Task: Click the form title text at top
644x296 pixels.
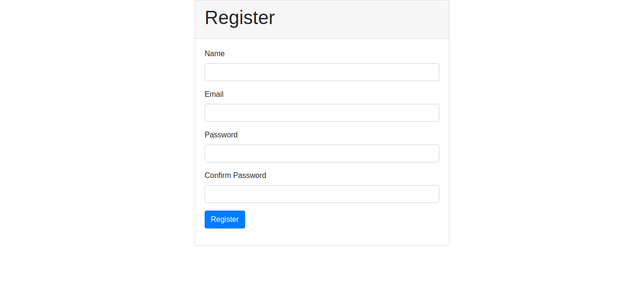Action: tap(239, 18)
